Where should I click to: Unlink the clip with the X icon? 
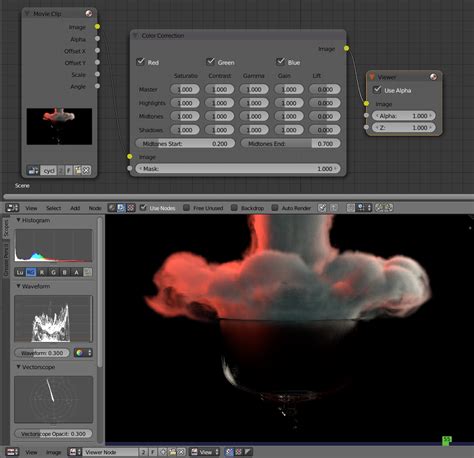pyautogui.click(x=86, y=170)
